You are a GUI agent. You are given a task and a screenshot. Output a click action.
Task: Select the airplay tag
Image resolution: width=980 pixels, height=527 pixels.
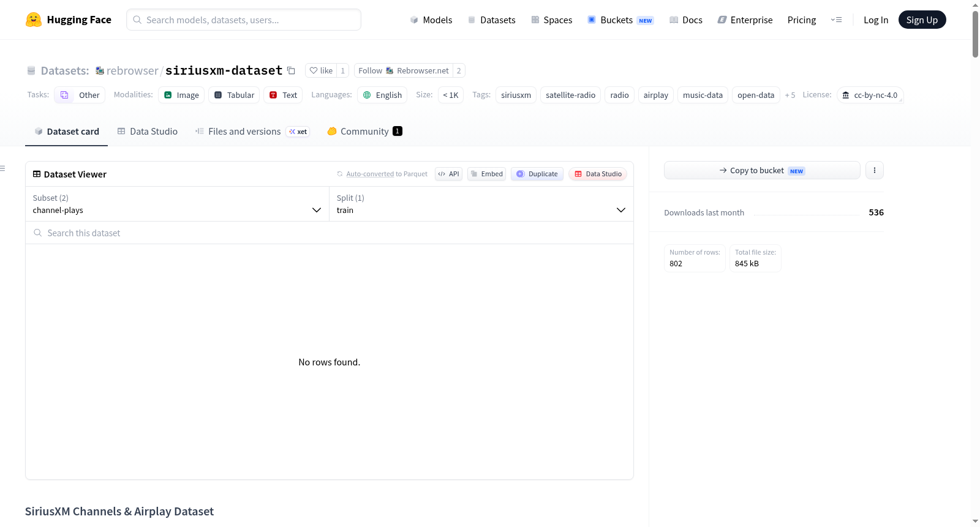pyautogui.click(x=655, y=95)
